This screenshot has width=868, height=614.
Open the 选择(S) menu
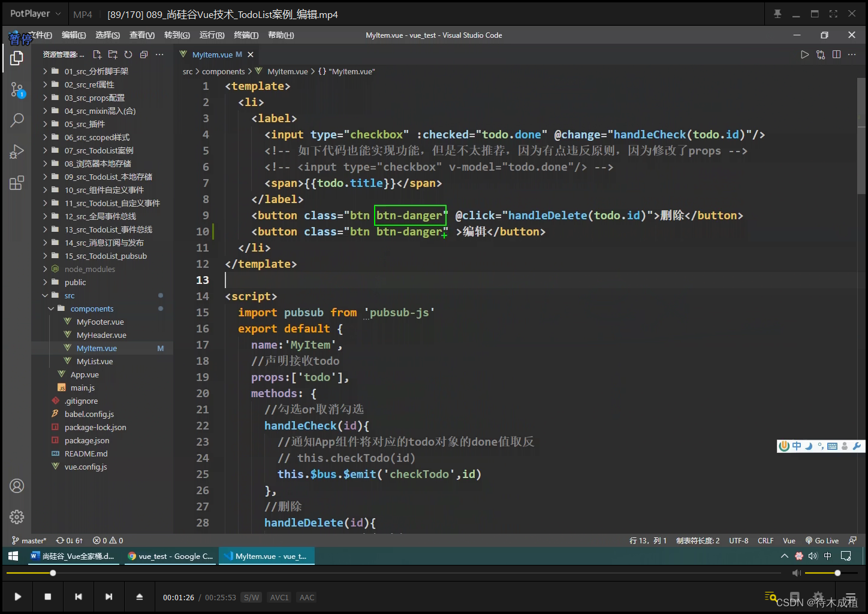108,35
